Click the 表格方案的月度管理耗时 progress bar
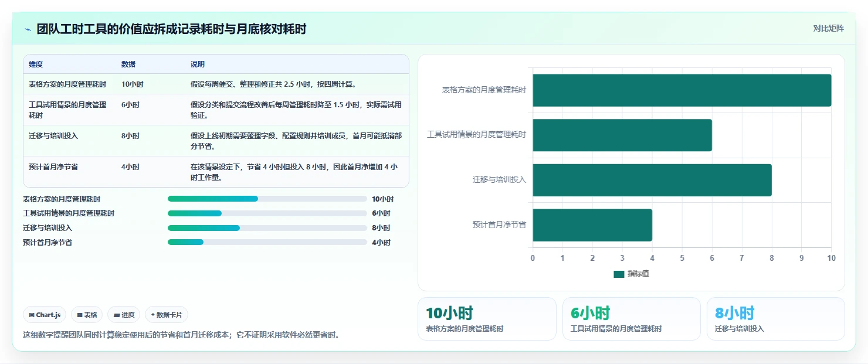The image size is (868, 364). [267, 199]
